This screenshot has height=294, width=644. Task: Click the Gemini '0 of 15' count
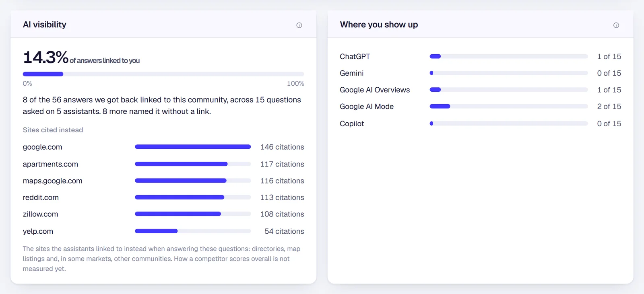tap(609, 73)
